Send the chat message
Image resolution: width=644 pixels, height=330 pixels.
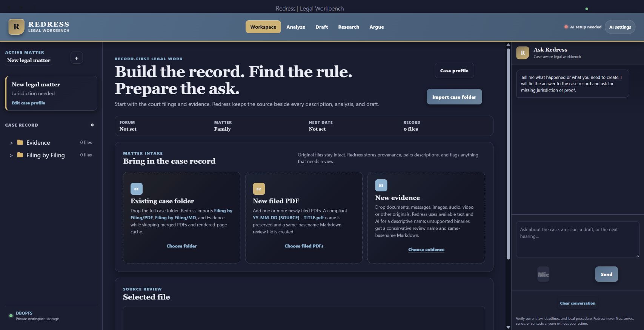(606, 274)
